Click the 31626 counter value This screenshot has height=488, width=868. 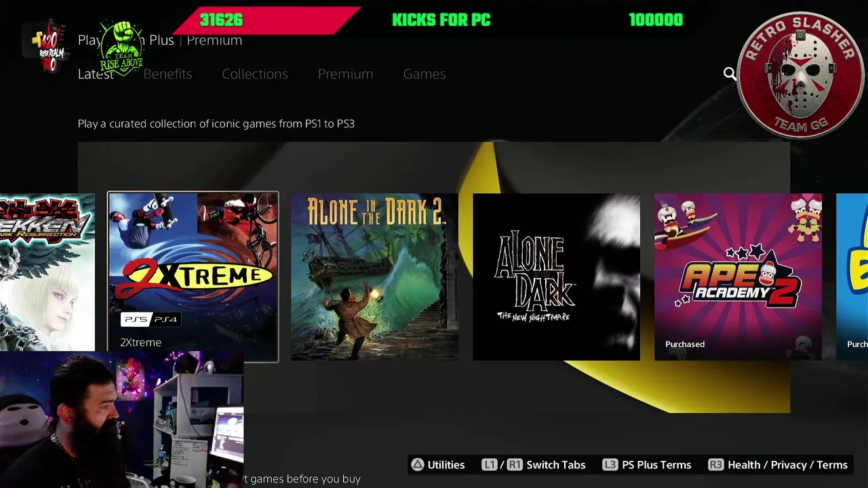(221, 20)
